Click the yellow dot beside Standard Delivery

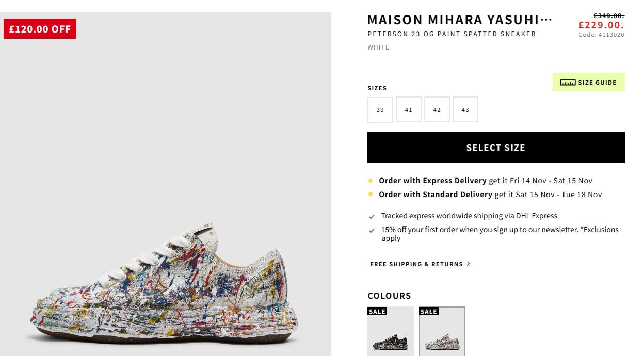[x=371, y=195]
